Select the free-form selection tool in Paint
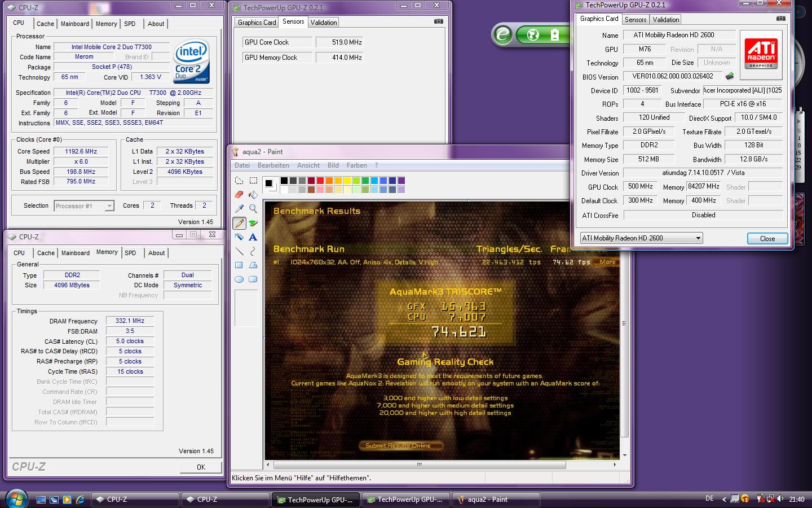Screen dimensions: 812x508 coord(239,181)
